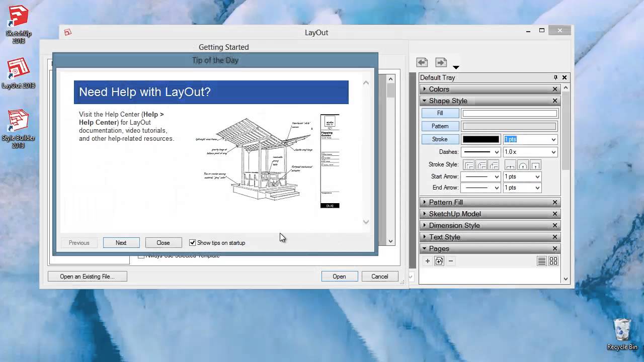The width and height of the screenshot is (644, 362).
Task: Check Always Use Selected Template box
Action: pos(141,256)
